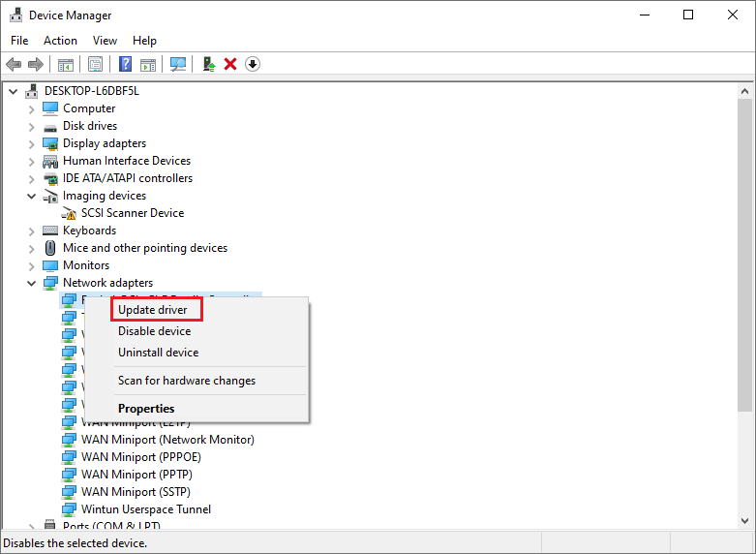Click the vertical scrollbar down arrow
This screenshot has height=554, width=756.
[744, 524]
